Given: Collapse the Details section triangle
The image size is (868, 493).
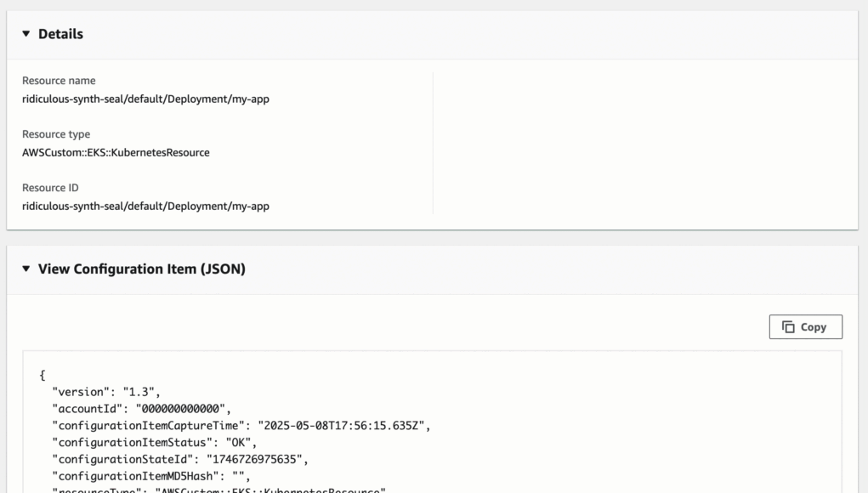Looking at the screenshot, I should click(x=26, y=35).
